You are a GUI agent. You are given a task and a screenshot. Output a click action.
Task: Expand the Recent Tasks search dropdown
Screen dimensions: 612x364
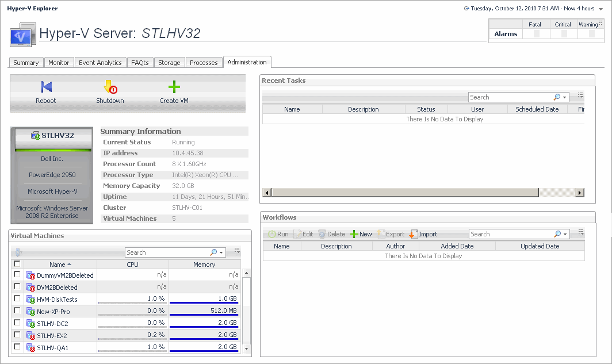pyautogui.click(x=564, y=98)
